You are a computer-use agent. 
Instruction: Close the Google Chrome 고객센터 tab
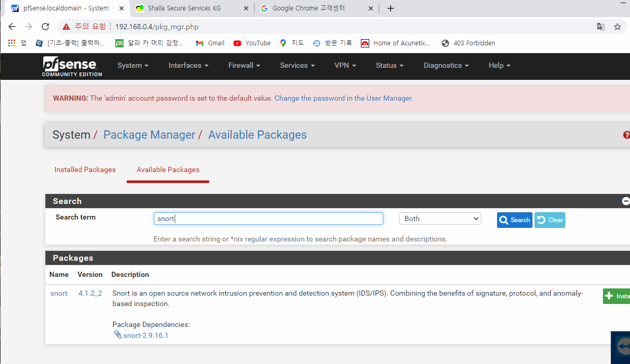pos(371,8)
